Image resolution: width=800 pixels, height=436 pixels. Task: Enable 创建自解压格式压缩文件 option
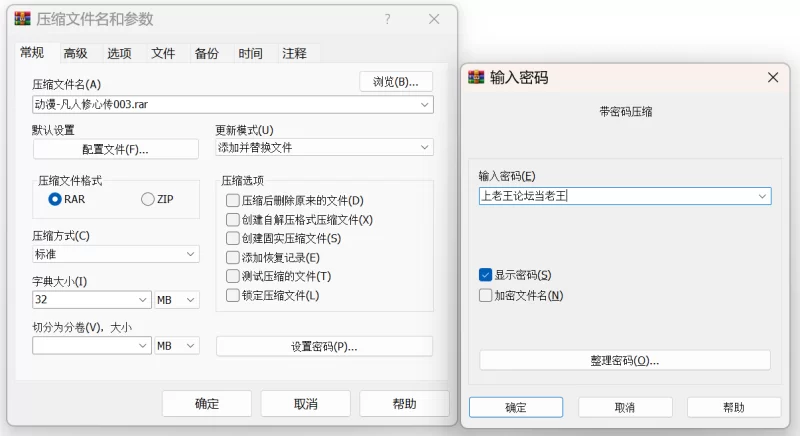coord(233,219)
